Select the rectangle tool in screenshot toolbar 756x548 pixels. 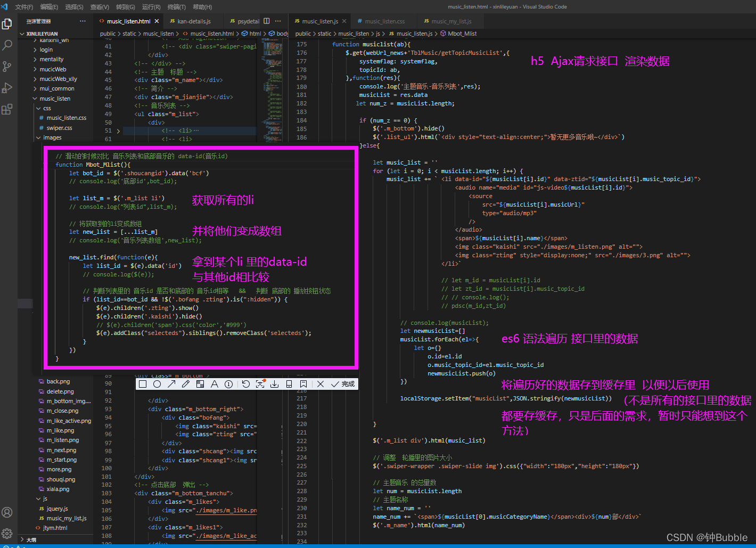tap(143, 384)
